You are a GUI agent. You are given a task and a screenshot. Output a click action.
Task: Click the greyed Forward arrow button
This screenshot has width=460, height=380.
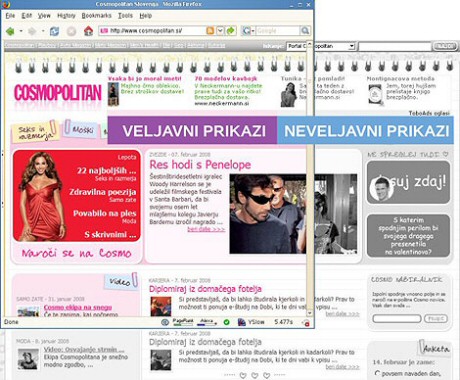(x=32, y=31)
